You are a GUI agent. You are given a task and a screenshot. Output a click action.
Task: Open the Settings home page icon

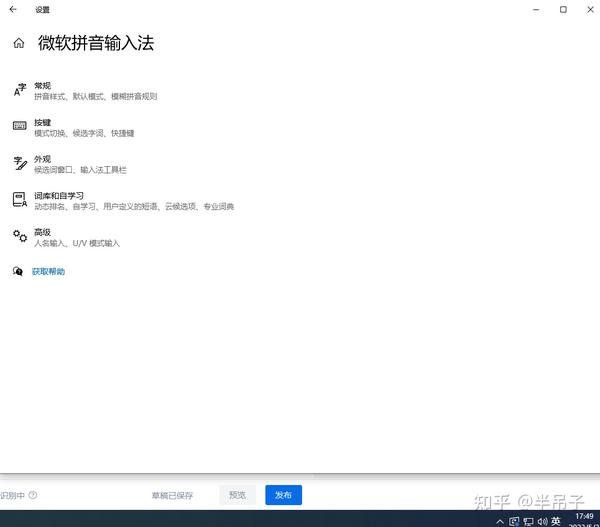point(19,43)
